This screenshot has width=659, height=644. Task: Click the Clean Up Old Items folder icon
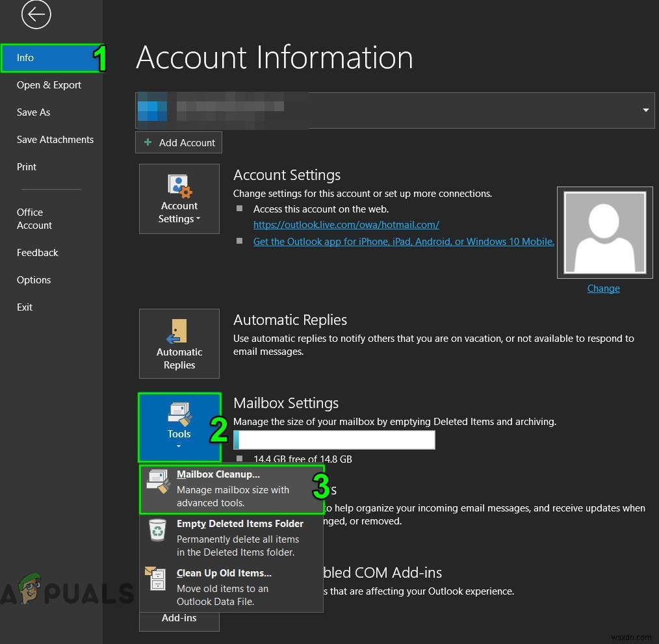point(157,579)
